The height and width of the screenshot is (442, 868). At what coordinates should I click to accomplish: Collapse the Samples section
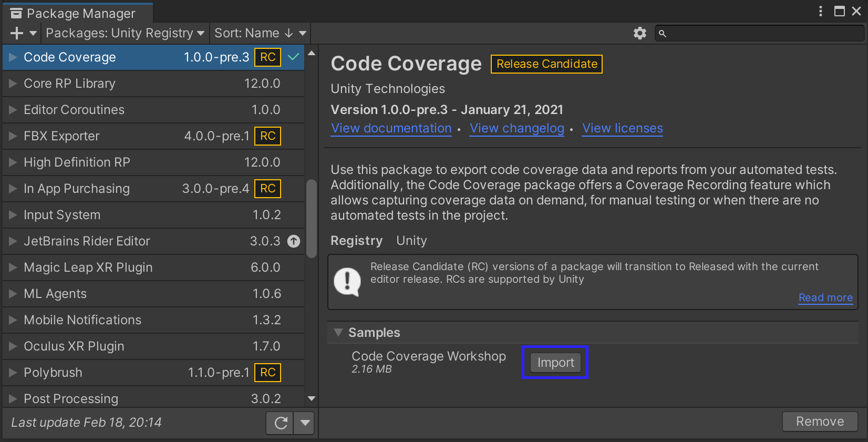point(339,333)
